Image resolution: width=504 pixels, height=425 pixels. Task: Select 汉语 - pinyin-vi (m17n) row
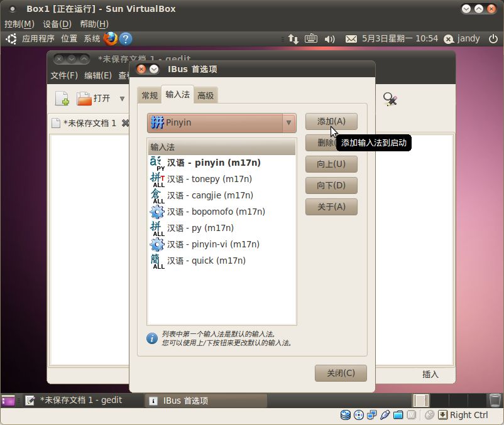pyautogui.click(x=222, y=245)
